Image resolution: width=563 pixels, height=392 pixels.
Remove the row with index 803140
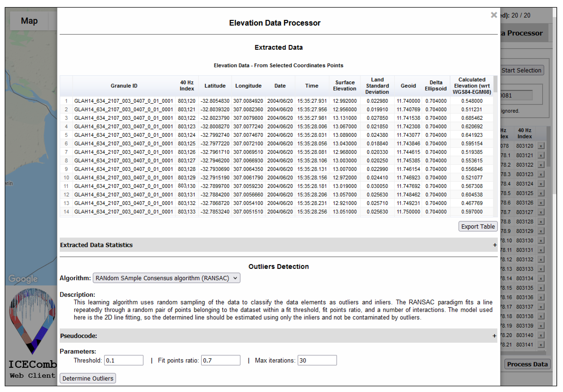coord(541,335)
